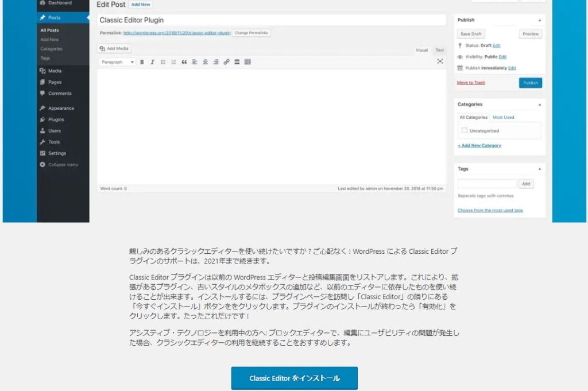Image resolution: width=588 pixels, height=391 pixels.
Task: Align text right in the editor
Action: (216, 62)
